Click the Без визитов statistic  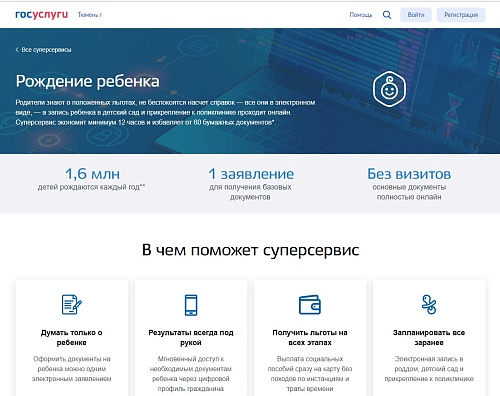coord(409,174)
